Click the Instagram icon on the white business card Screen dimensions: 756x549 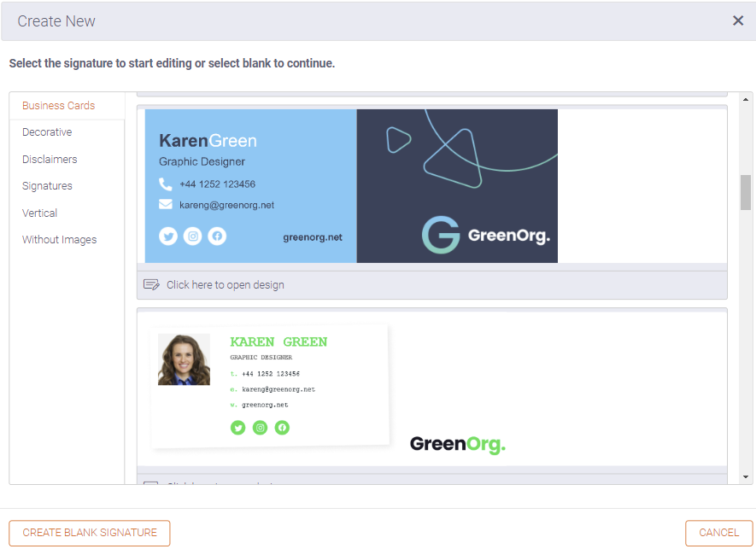click(260, 428)
